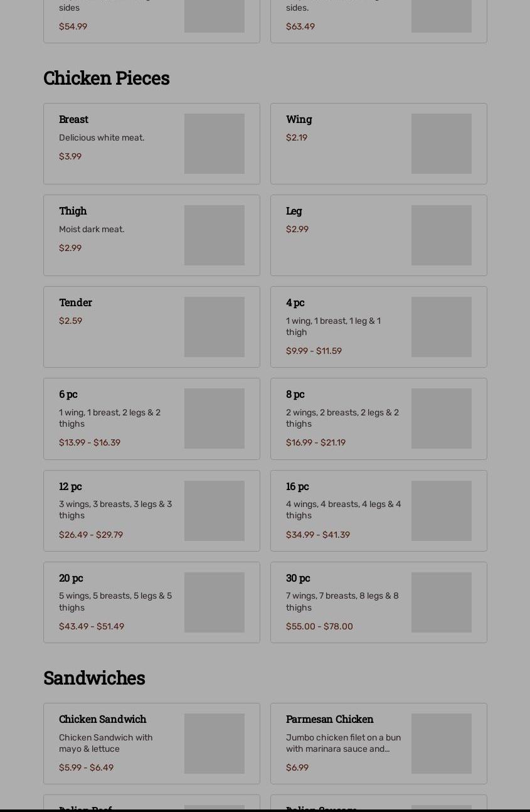Click the $2.19 Wing price
This screenshot has height=812, width=530.
click(297, 137)
